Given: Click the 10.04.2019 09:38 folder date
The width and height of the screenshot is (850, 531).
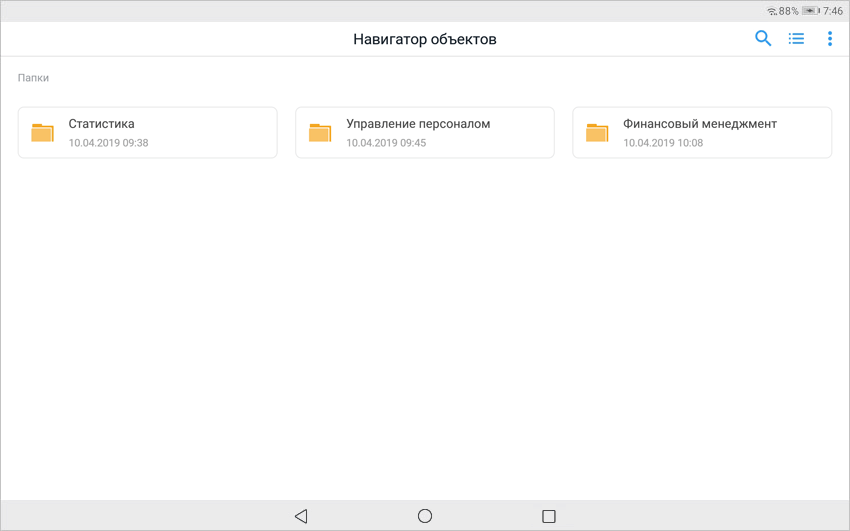Looking at the screenshot, I should click(x=108, y=143).
